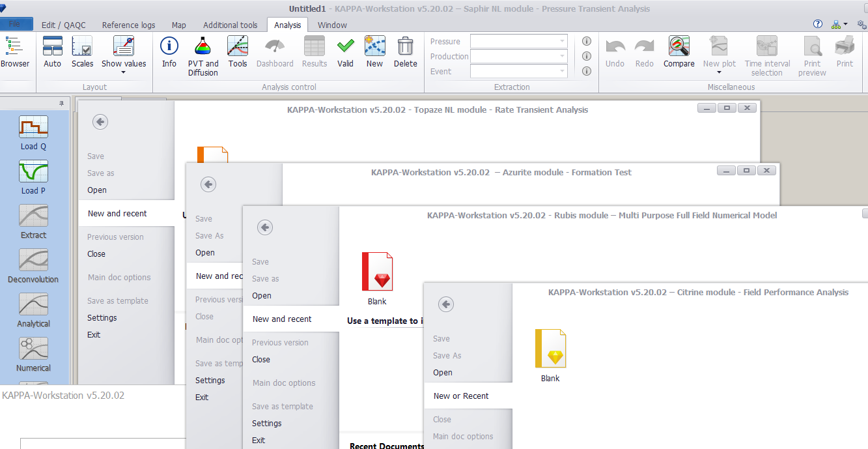Click Open in the Citrine window menu
Viewport: 868px width, 449px height.
point(443,373)
